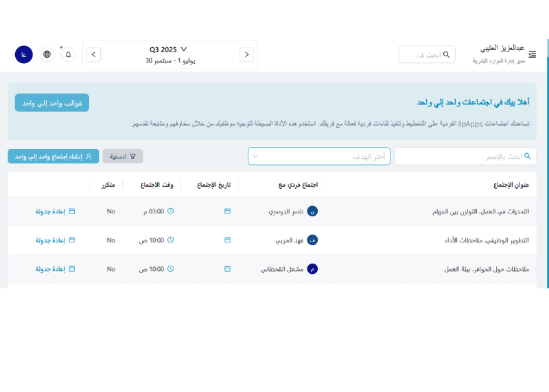Viewport: 549px width, 392px height.
Task: Click the right-pointing chevron in the quarter navigator
Action: tap(246, 54)
